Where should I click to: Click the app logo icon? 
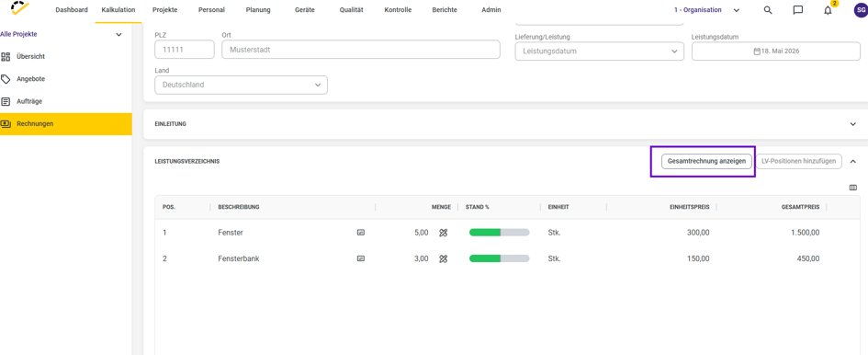20,8
